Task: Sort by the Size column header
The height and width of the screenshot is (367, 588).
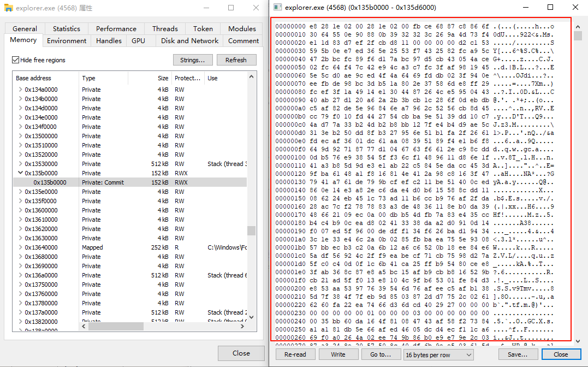Action: [150, 78]
